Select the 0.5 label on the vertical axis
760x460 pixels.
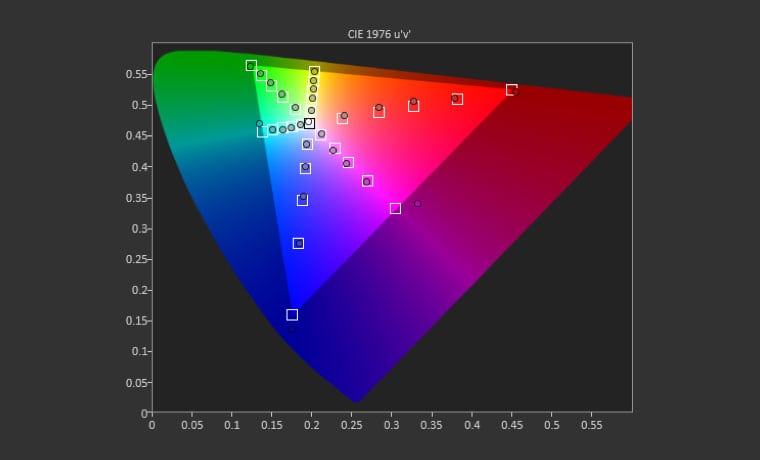click(x=139, y=105)
